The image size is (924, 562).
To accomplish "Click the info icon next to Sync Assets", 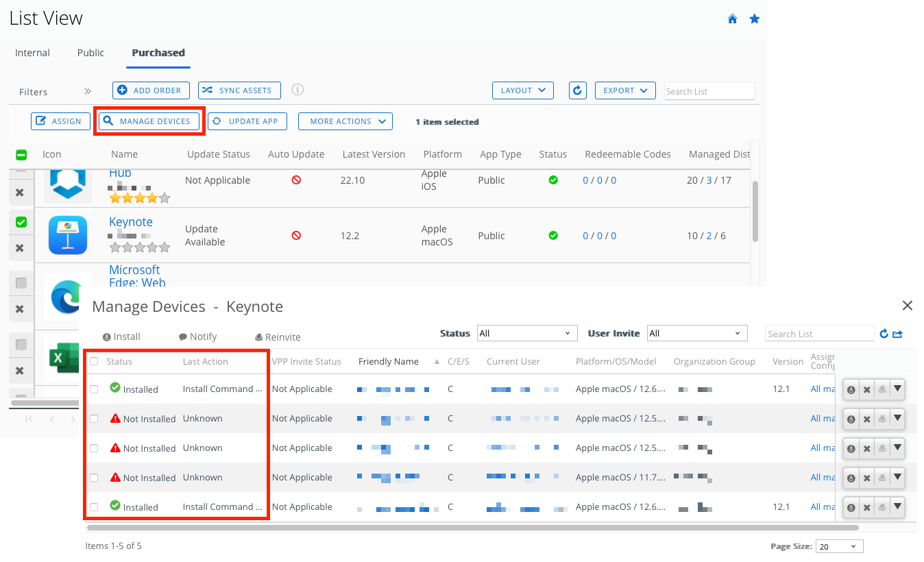I will click(x=297, y=89).
